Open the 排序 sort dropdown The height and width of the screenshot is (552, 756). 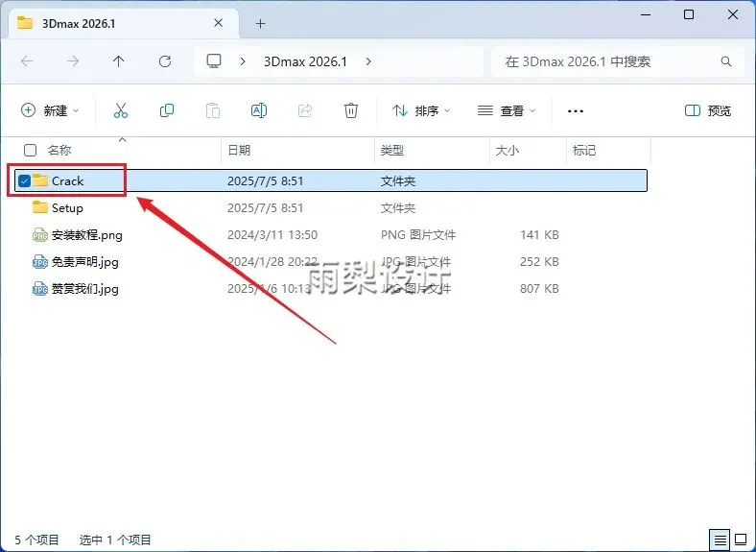(x=421, y=110)
